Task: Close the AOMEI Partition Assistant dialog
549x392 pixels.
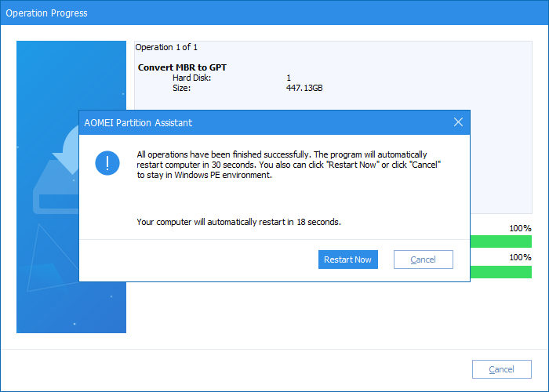Action: click(x=458, y=122)
